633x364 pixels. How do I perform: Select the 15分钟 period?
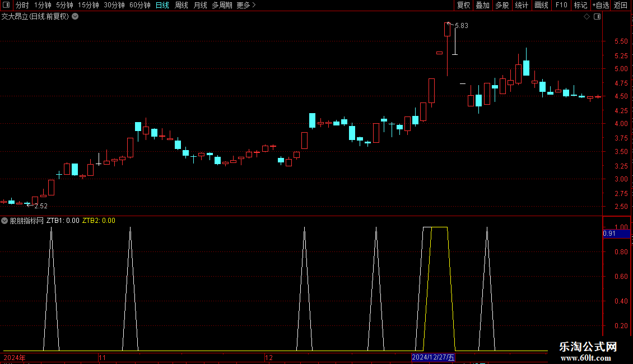pyautogui.click(x=88, y=5)
